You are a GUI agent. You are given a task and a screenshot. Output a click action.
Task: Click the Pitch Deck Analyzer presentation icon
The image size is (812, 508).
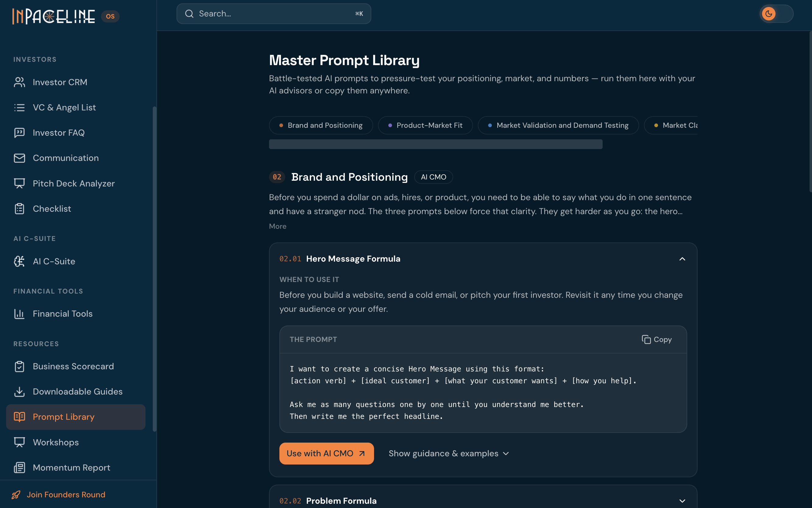point(19,183)
